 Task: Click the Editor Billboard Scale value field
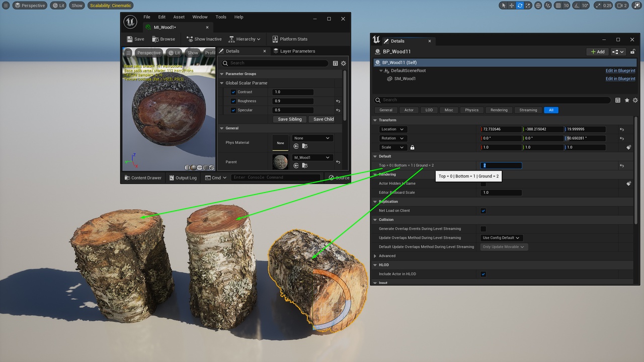tap(501, 193)
